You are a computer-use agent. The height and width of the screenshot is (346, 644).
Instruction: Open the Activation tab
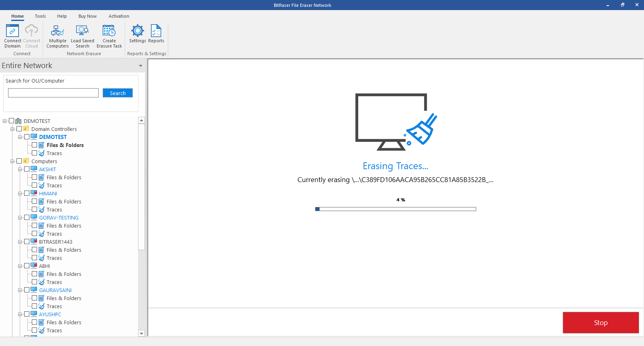pyautogui.click(x=119, y=16)
